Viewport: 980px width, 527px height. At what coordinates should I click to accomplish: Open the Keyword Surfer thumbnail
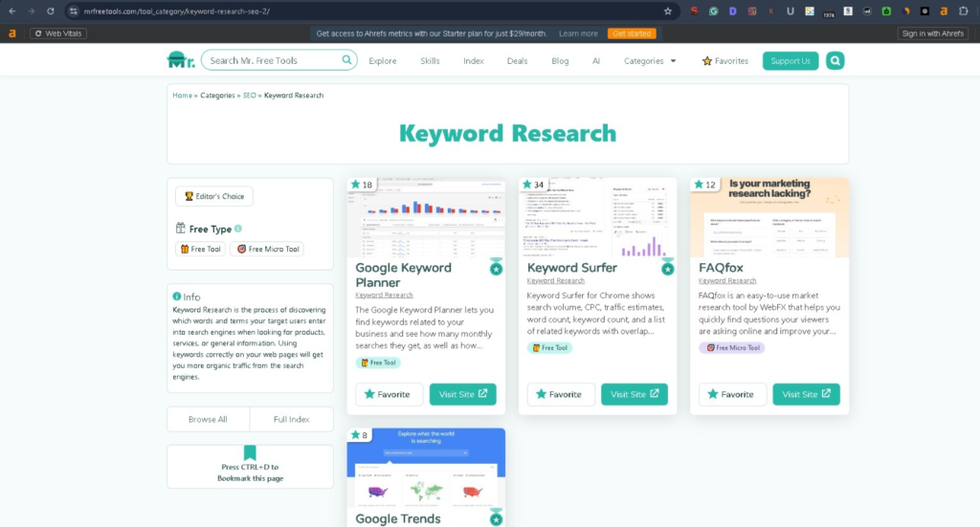coord(597,217)
